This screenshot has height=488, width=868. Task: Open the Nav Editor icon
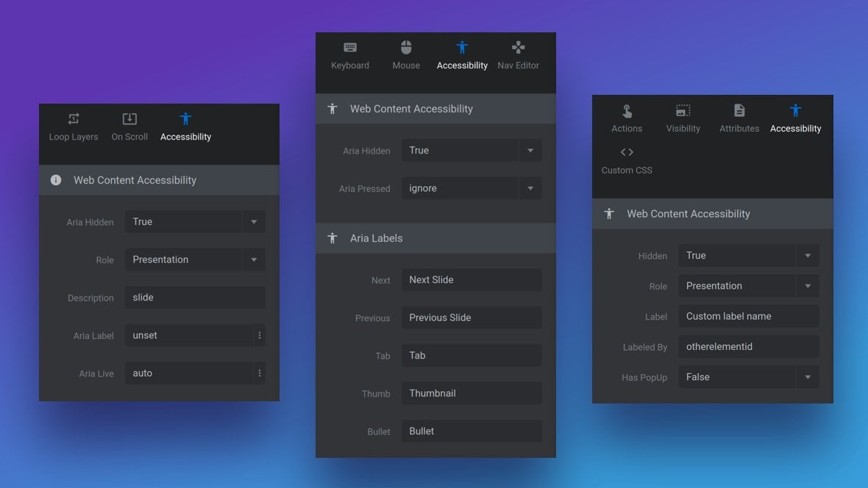pyautogui.click(x=518, y=48)
